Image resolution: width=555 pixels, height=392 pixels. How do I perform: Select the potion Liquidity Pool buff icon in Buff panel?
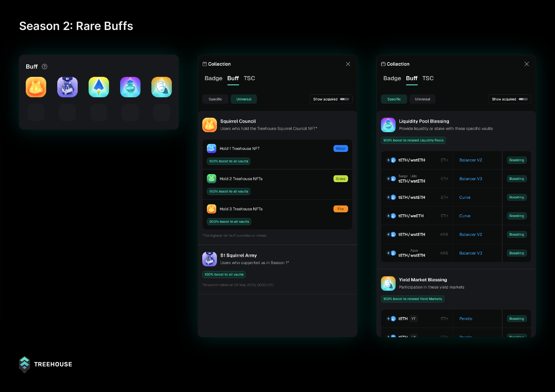[x=130, y=87]
